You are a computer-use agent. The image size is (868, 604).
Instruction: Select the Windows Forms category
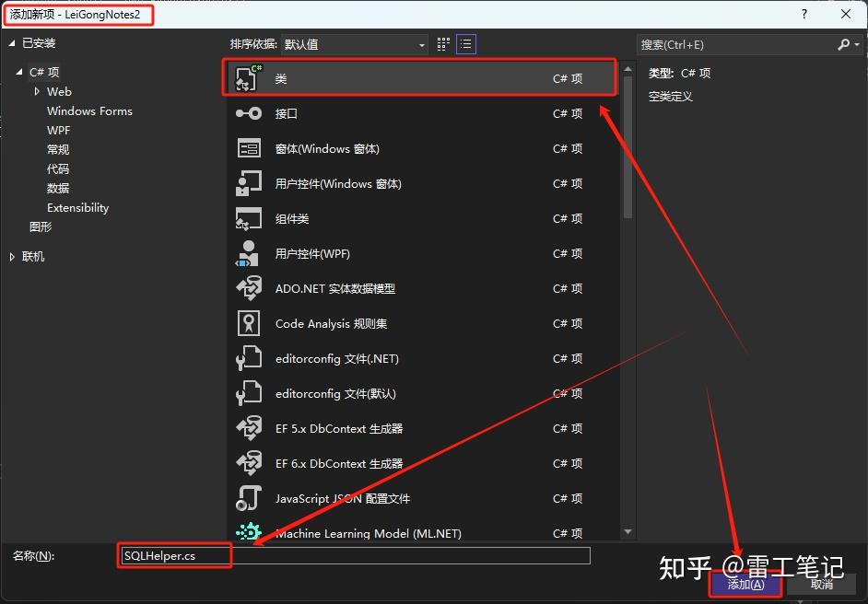tap(89, 110)
